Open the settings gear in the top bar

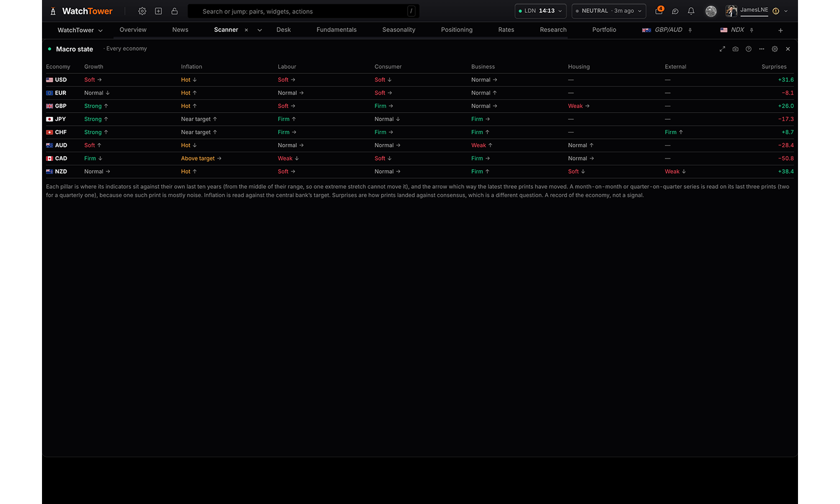click(142, 11)
